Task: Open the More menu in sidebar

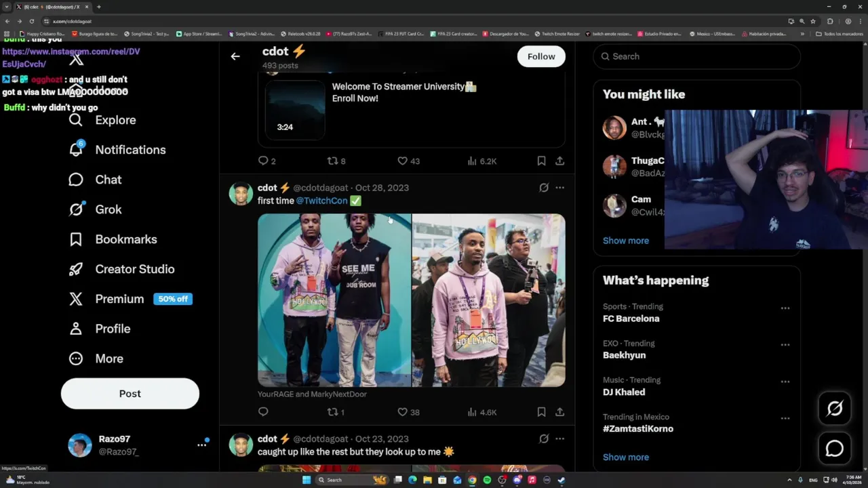Action: click(x=96, y=359)
